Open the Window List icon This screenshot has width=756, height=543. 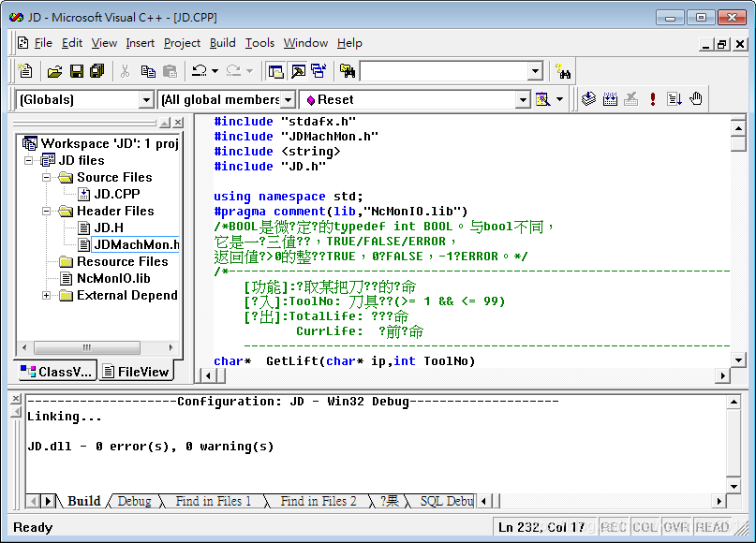[x=319, y=71]
